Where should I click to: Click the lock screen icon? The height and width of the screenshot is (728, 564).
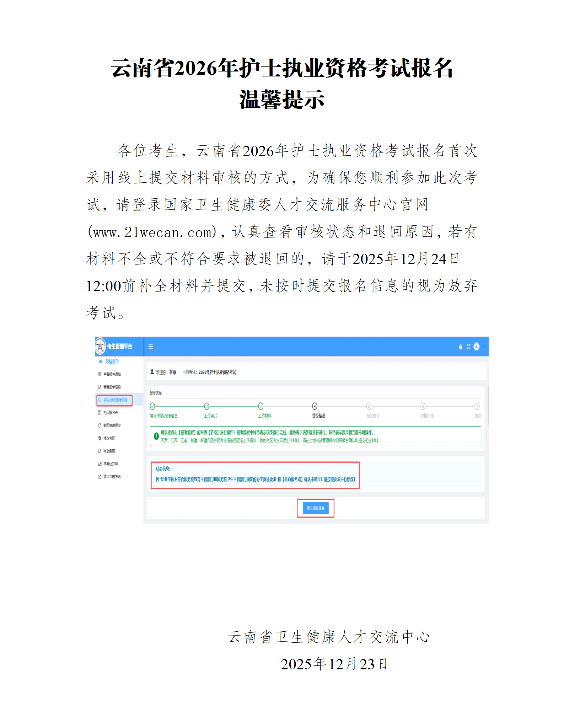pos(461,347)
